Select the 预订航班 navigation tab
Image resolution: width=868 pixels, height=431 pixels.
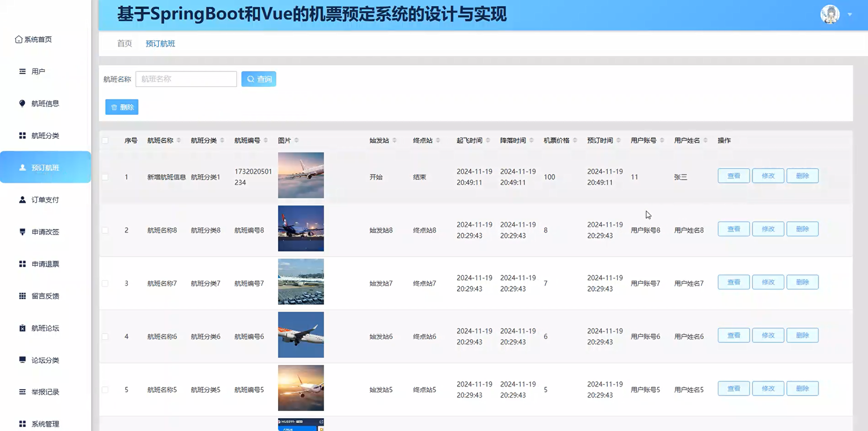point(160,43)
